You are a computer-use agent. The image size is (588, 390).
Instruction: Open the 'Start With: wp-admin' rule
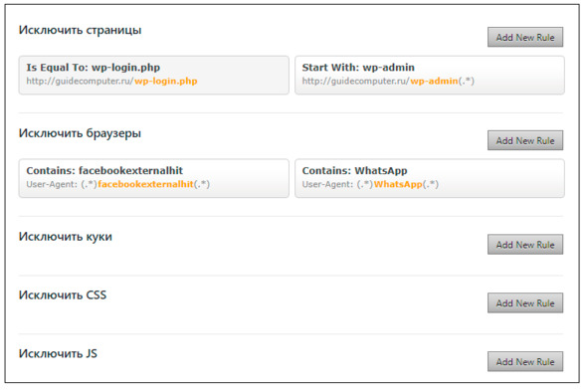tap(430, 75)
